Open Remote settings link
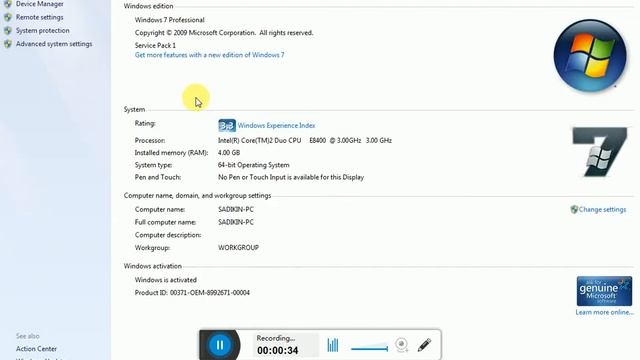Viewport: 640px width, 360px height. pyautogui.click(x=40, y=17)
